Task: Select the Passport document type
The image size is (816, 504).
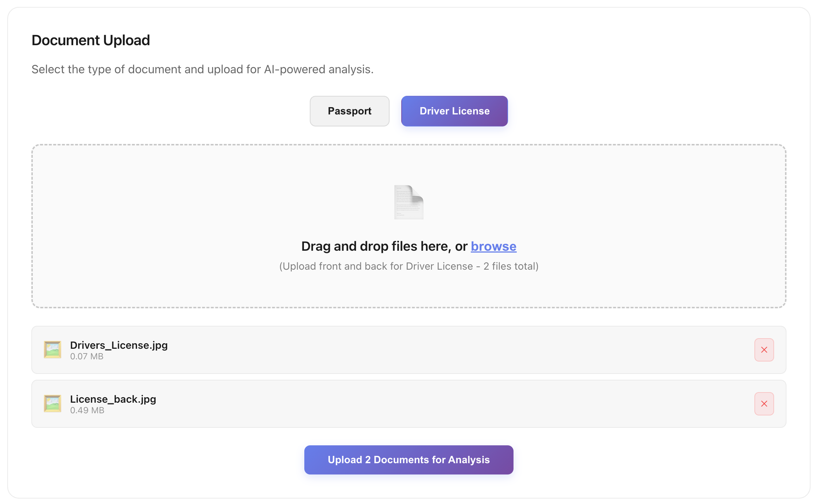Action: click(x=349, y=111)
